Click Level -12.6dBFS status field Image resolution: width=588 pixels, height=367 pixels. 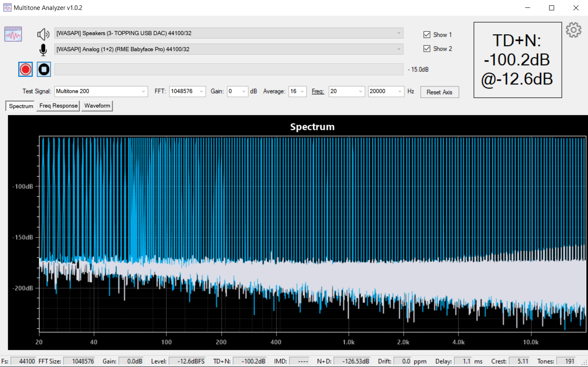click(187, 361)
